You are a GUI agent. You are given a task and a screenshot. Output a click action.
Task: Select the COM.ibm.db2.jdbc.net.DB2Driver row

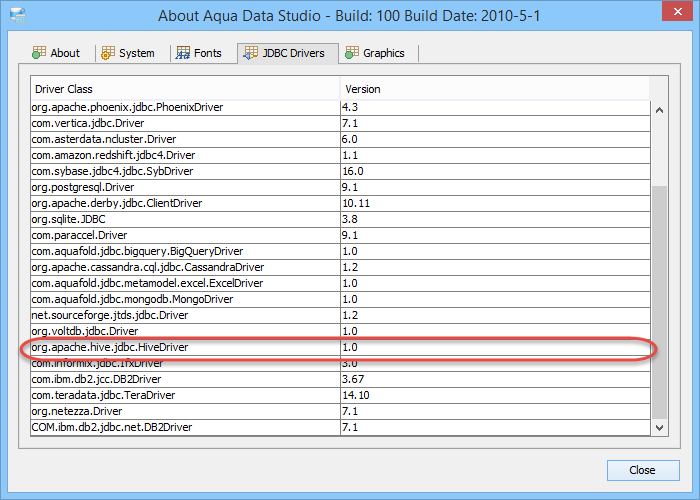[341, 428]
